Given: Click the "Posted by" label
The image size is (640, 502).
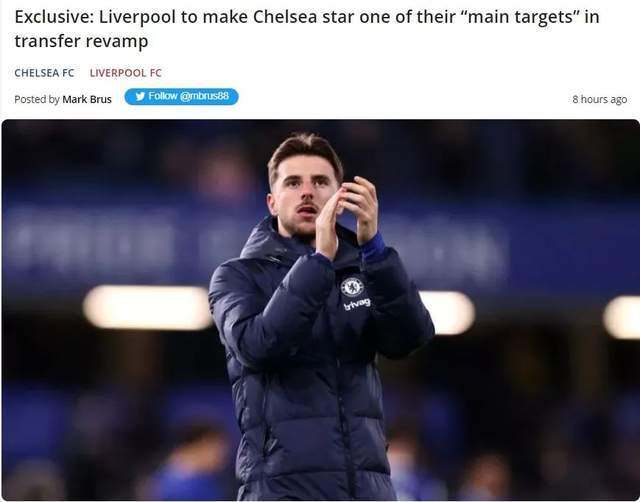Looking at the screenshot, I should pyautogui.click(x=36, y=99).
